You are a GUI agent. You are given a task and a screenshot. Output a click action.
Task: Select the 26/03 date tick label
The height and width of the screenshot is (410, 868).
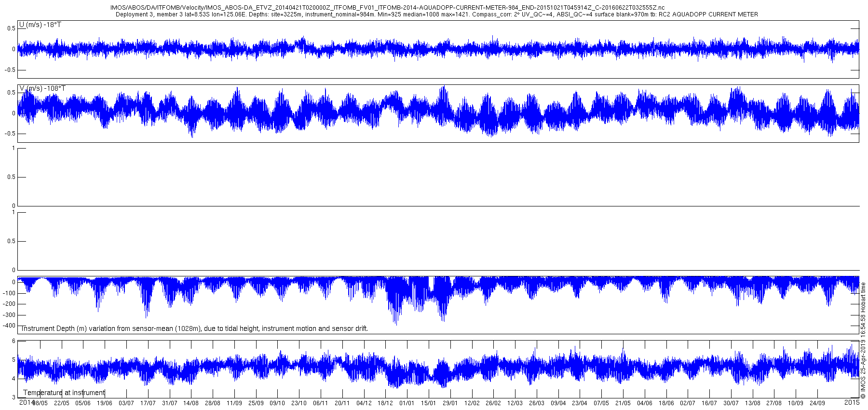pos(537,403)
